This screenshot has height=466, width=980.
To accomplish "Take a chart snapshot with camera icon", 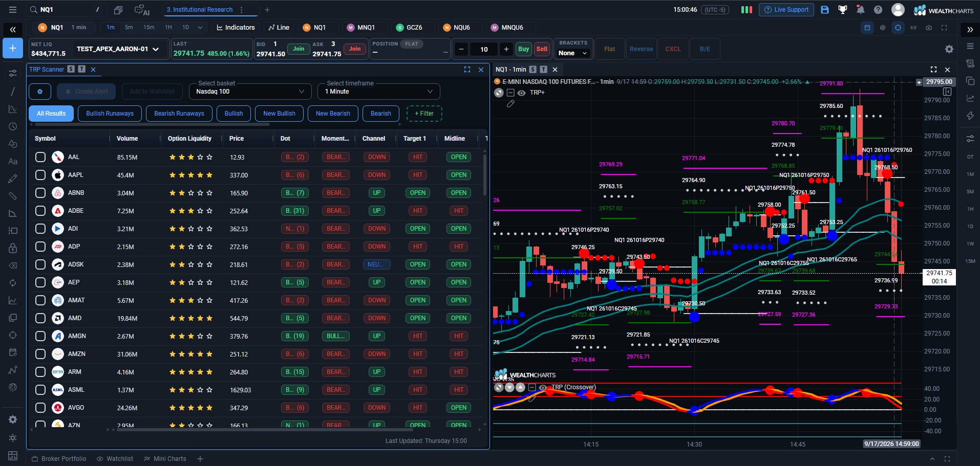I will click(929, 28).
